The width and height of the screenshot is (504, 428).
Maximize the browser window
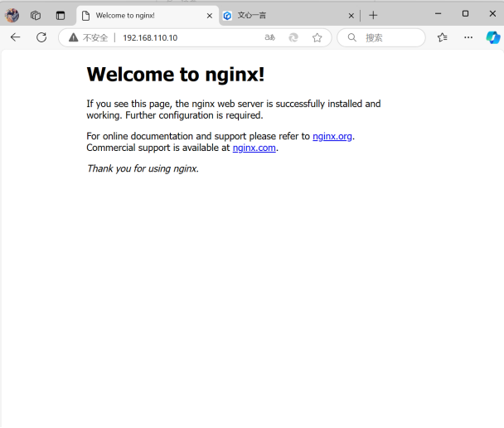tap(465, 14)
